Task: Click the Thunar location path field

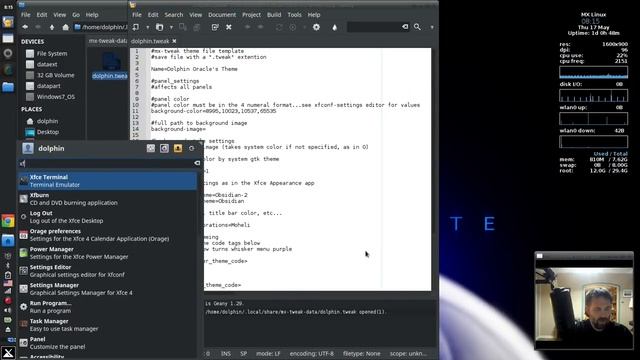Action: 101,27
